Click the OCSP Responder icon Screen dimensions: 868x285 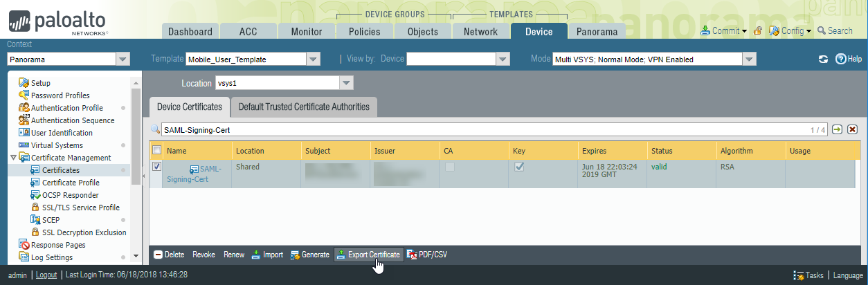[35, 195]
